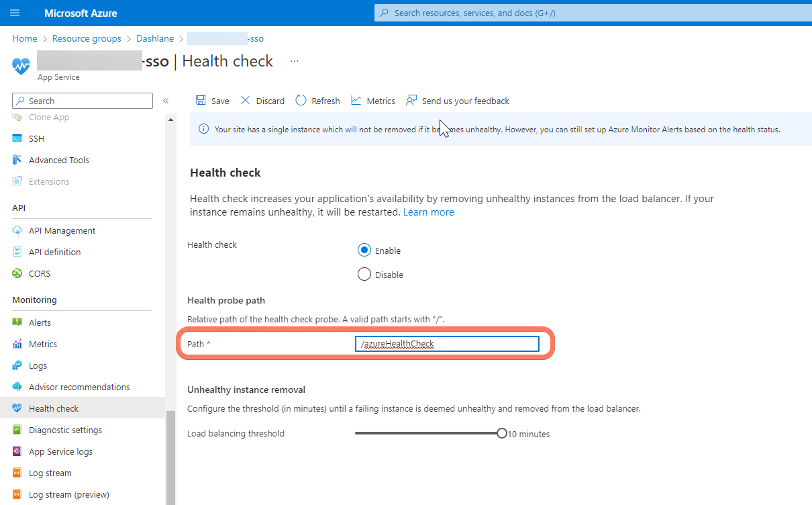
Task: Click the 'Health probe path' heading
Action: click(x=226, y=300)
